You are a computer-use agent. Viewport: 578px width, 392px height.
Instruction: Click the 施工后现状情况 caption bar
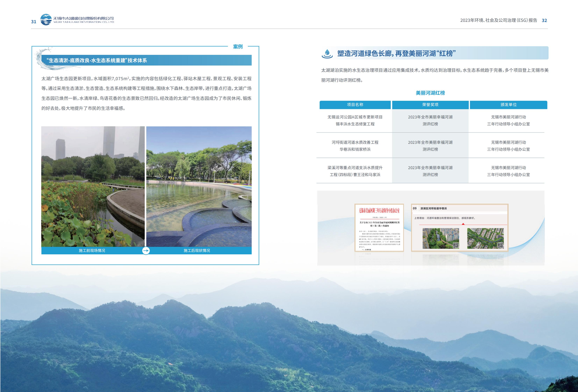[x=197, y=251]
